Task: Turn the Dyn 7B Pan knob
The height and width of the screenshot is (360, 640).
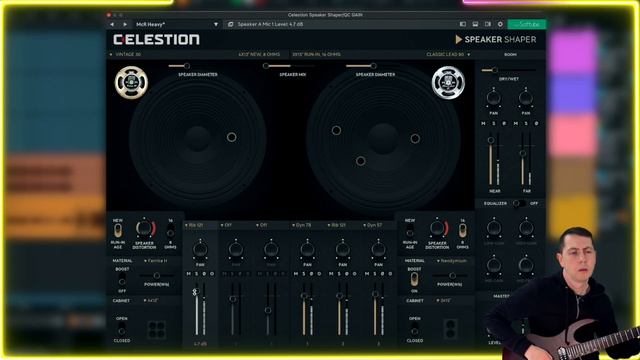Action: (307, 249)
